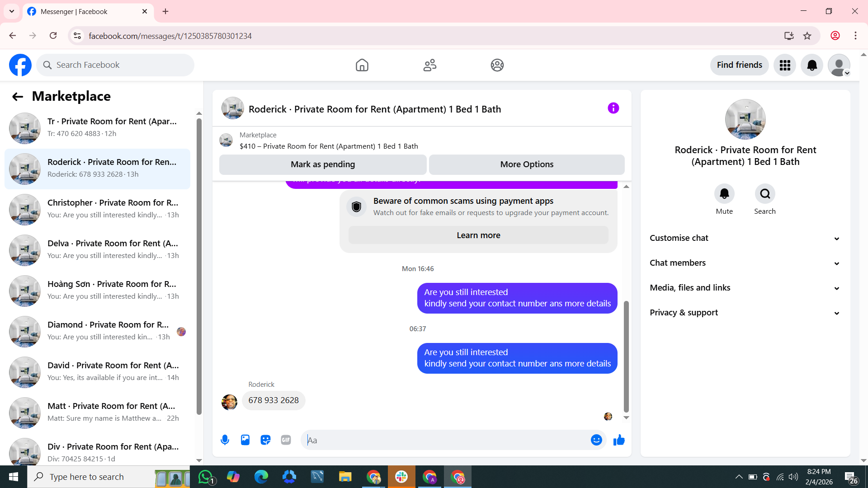Toggle conversation information panel icon
Image resolution: width=868 pixels, height=488 pixels.
click(613, 108)
